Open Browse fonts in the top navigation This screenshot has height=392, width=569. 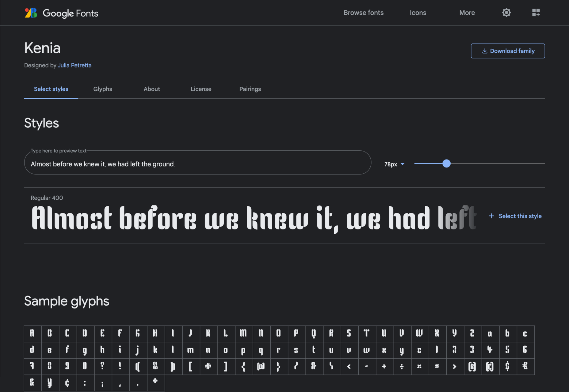pos(363,13)
